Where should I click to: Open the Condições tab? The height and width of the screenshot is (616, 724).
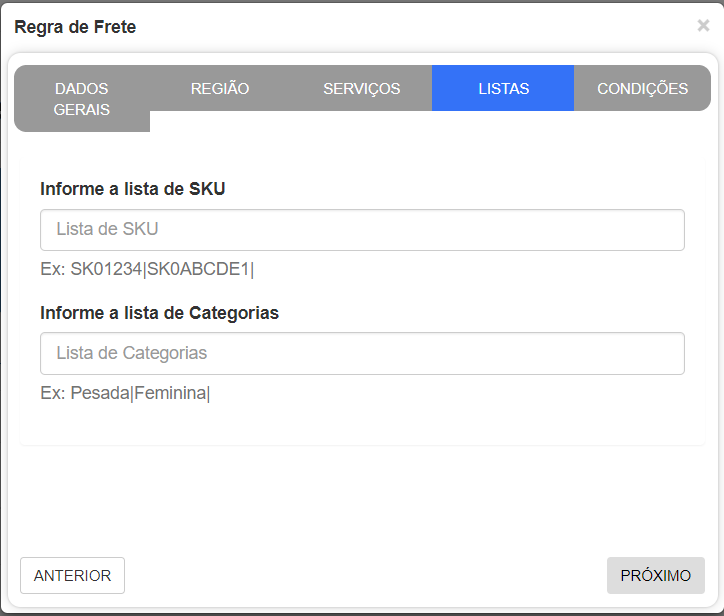(642, 88)
